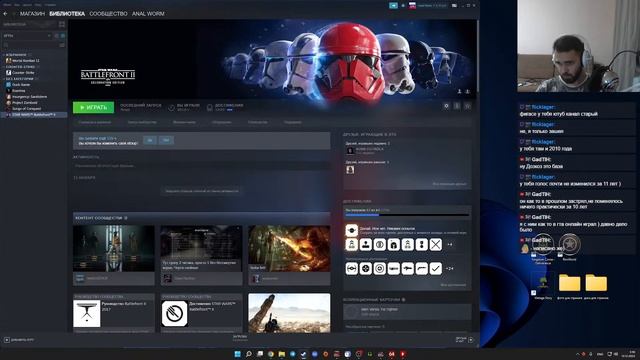Open the middle community content thumbnail

[x=201, y=249]
